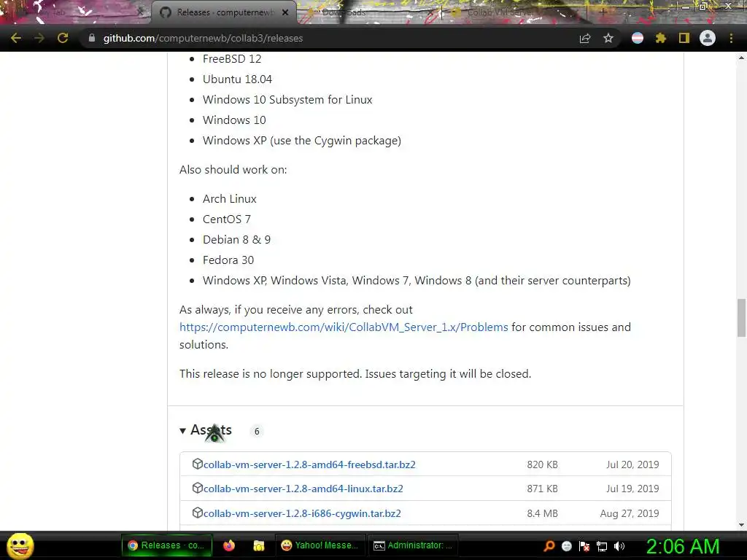Viewport: 747px width, 560px height.
Task: Click package icon beside freebsd asset
Action: point(197,464)
